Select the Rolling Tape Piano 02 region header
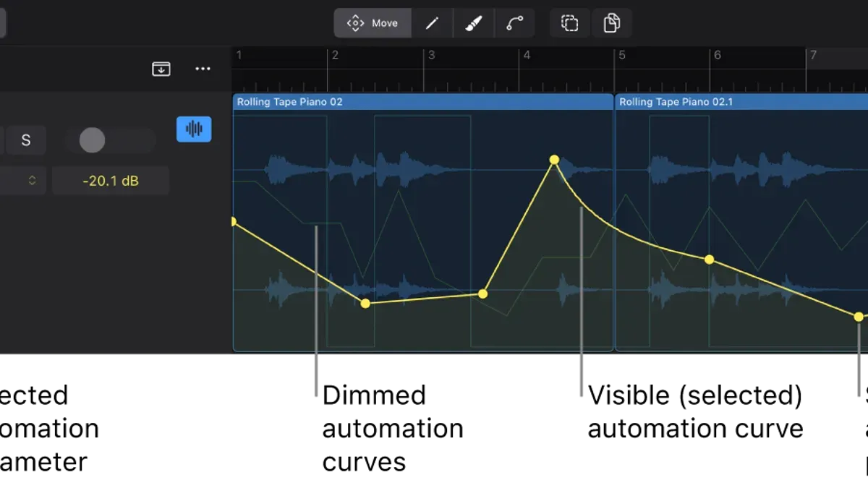 point(423,102)
